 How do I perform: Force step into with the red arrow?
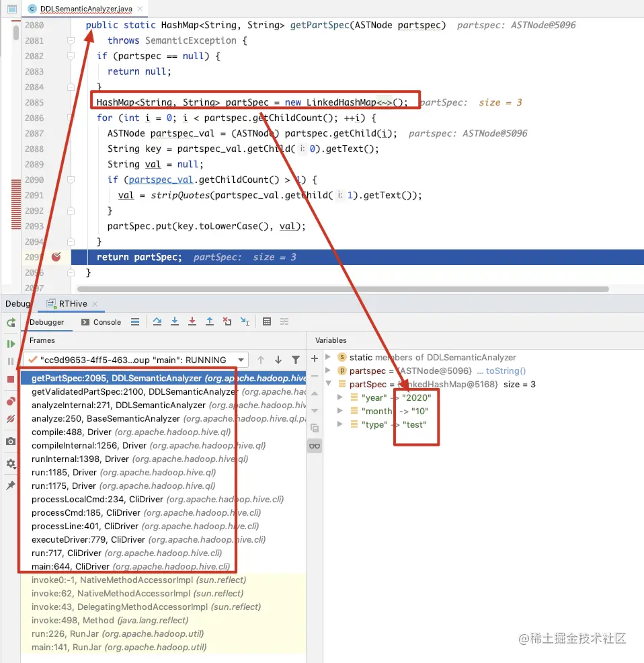coord(192,322)
